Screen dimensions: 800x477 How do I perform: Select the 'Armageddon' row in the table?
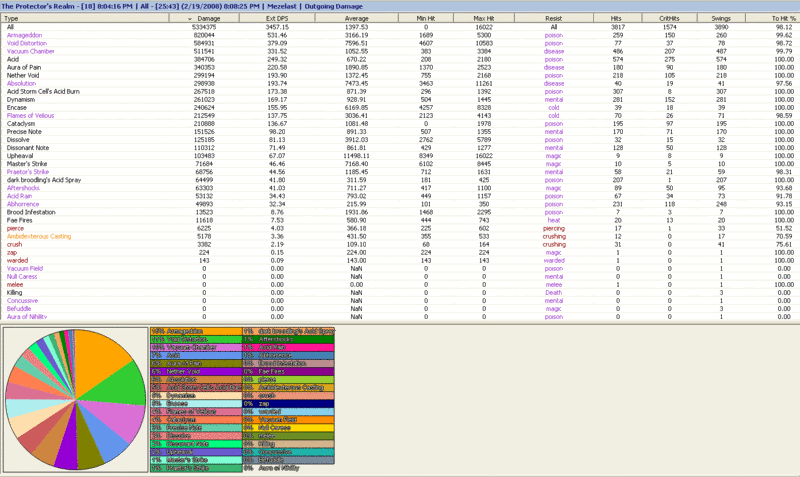[x=400, y=35]
